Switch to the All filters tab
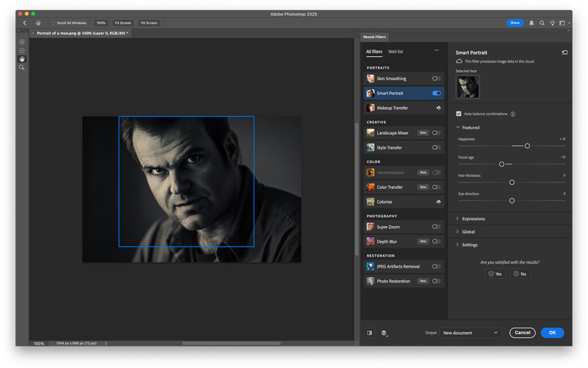Viewport: 588px width, 368px height. [x=374, y=52]
